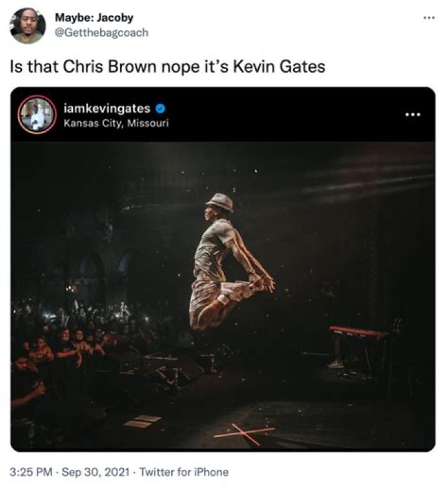
Task: Open the tweet's three-dot more menu
Action: 429,18
